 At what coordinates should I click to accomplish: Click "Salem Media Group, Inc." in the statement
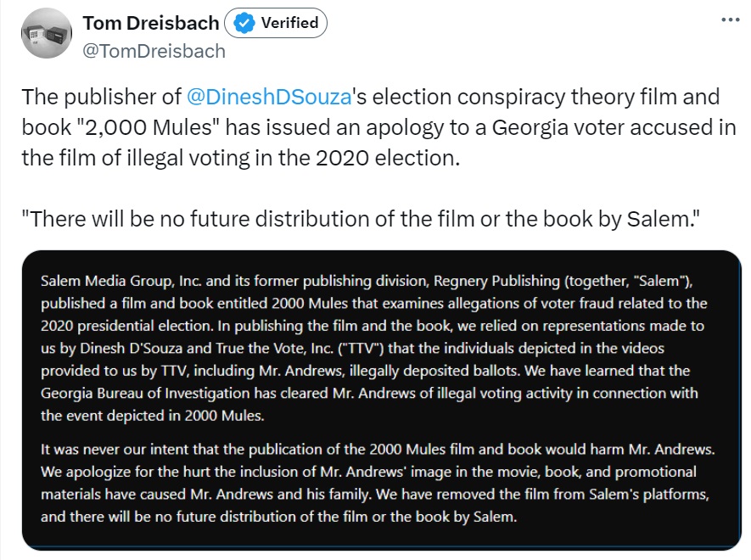tap(120, 281)
